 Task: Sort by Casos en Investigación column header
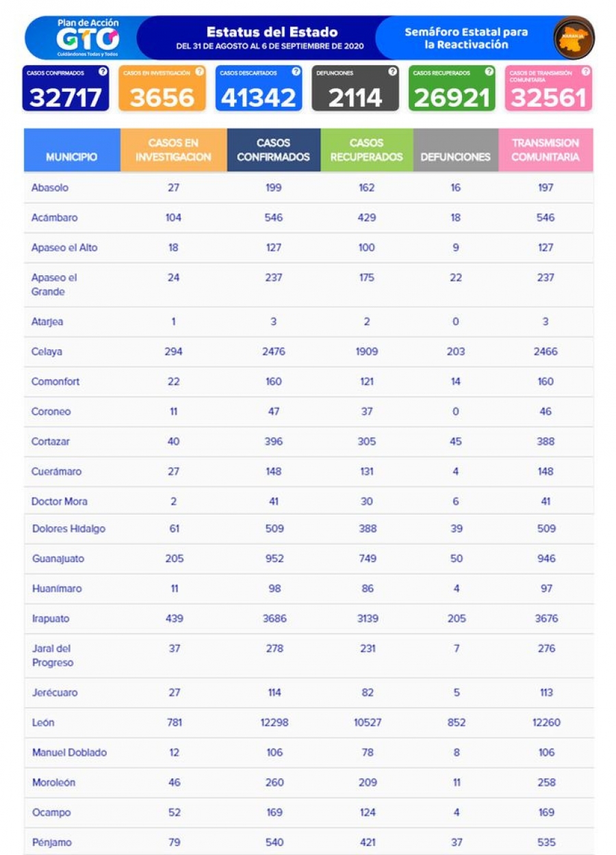(x=173, y=150)
